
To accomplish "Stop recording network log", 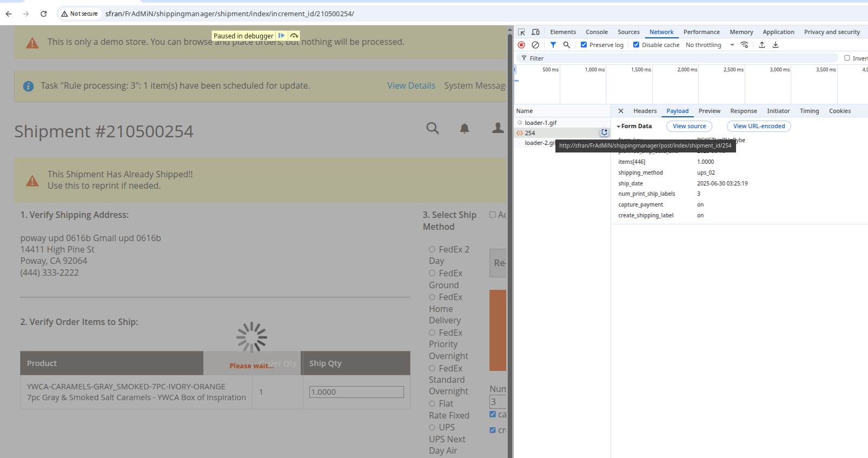I will [521, 45].
